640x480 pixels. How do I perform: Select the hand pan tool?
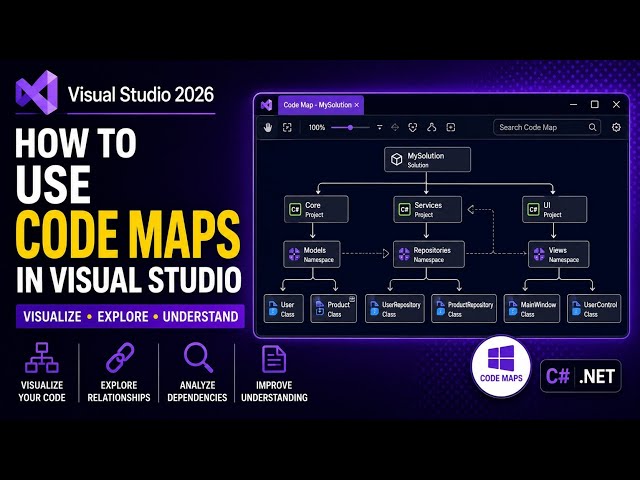pos(268,127)
